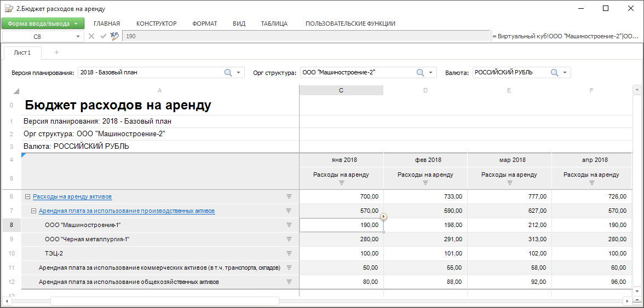Image resolution: width=644 pixels, height=308 pixels.
Task: Click search magnifier in Орг структура field
Action: coord(420,73)
